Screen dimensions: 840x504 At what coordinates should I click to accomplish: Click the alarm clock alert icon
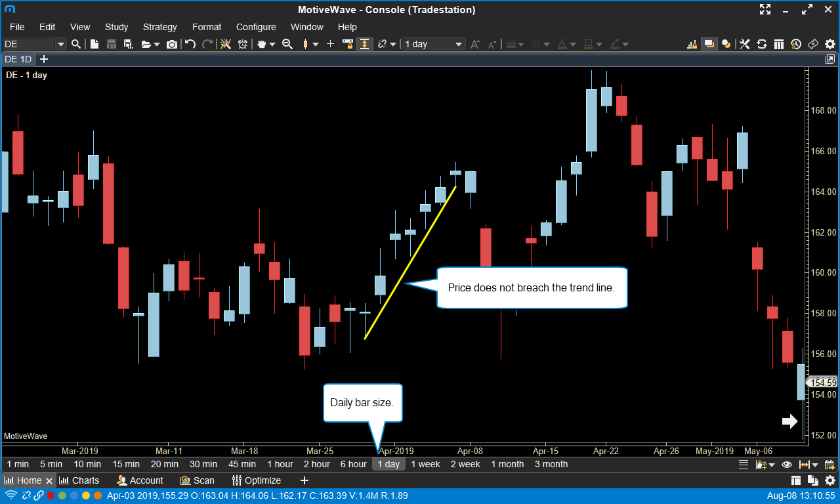pos(243,44)
